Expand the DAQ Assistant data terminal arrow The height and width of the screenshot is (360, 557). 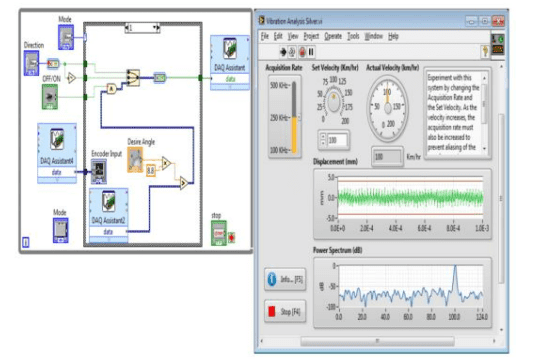pos(230,86)
